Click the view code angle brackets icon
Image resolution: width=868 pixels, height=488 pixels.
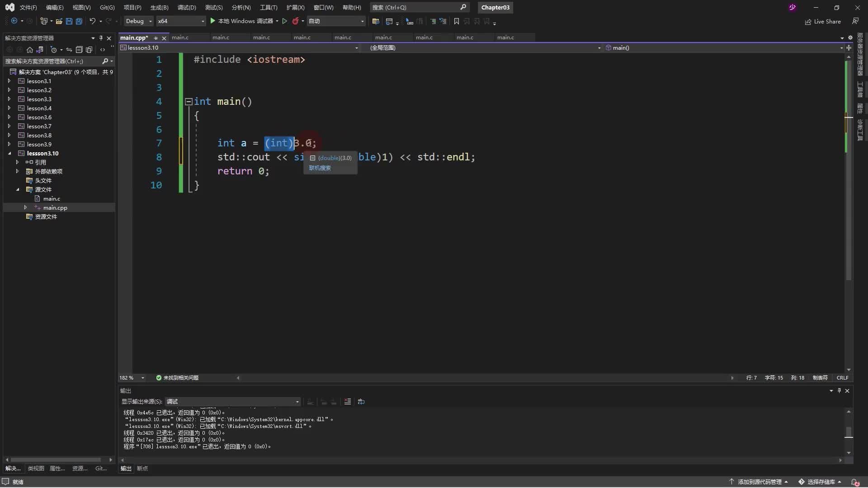(103, 50)
